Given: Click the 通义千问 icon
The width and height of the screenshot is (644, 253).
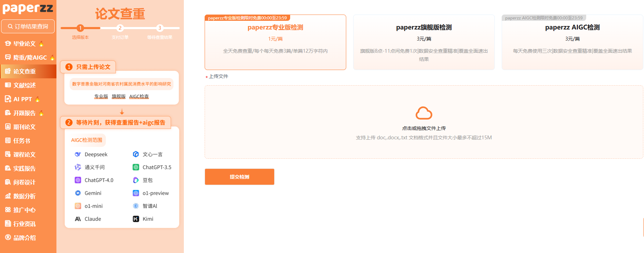Looking at the screenshot, I should click(78, 167).
